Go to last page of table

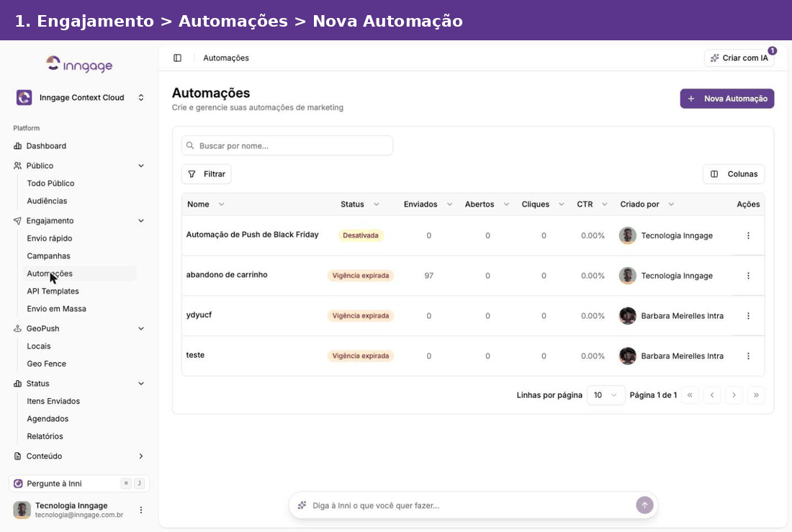(x=756, y=395)
